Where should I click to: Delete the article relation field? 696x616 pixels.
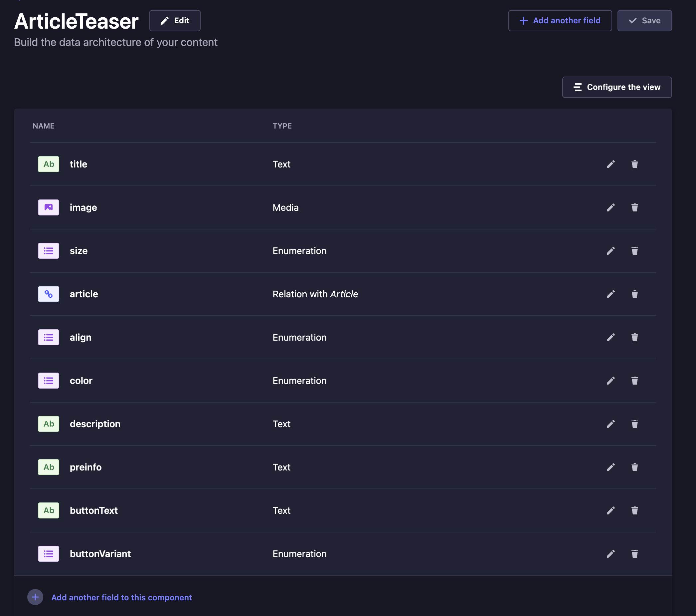click(634, 294)
